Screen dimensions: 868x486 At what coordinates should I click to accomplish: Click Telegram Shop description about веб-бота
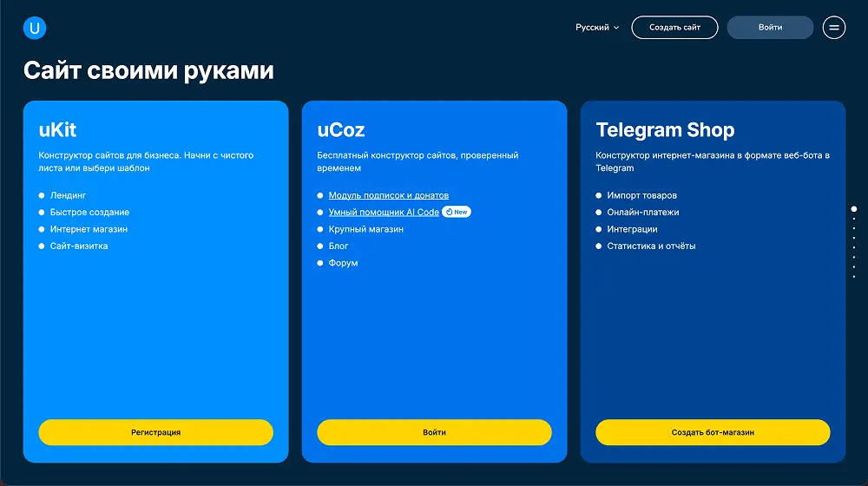(x=713, y=161)
